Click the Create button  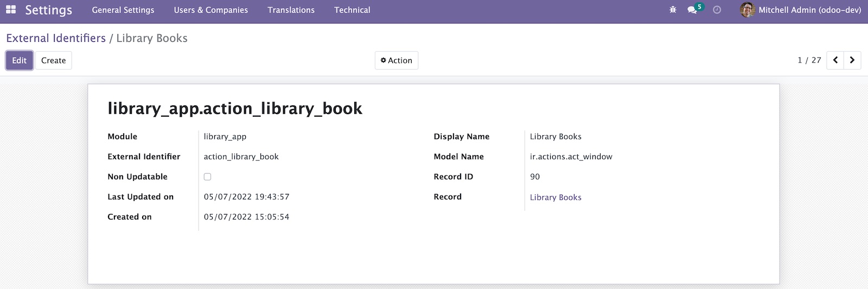point(54,60)
